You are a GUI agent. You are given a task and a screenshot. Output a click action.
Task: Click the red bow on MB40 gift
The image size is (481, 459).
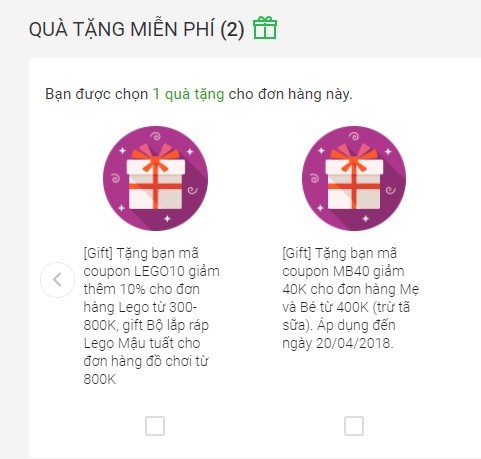pyautogui.click(x=354, y=155)
